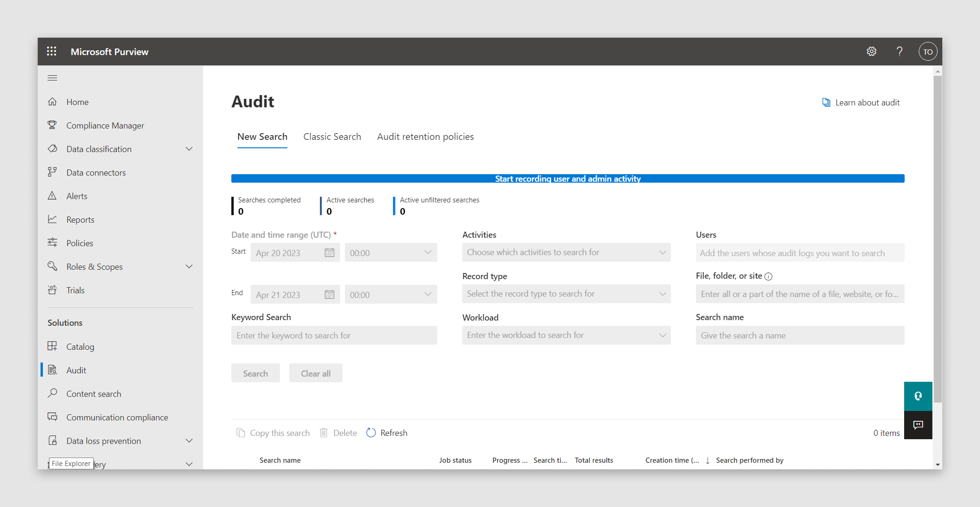This screenshot has height=507, width=980.
Task: Click Copy this search
Action: pos(273,433)
